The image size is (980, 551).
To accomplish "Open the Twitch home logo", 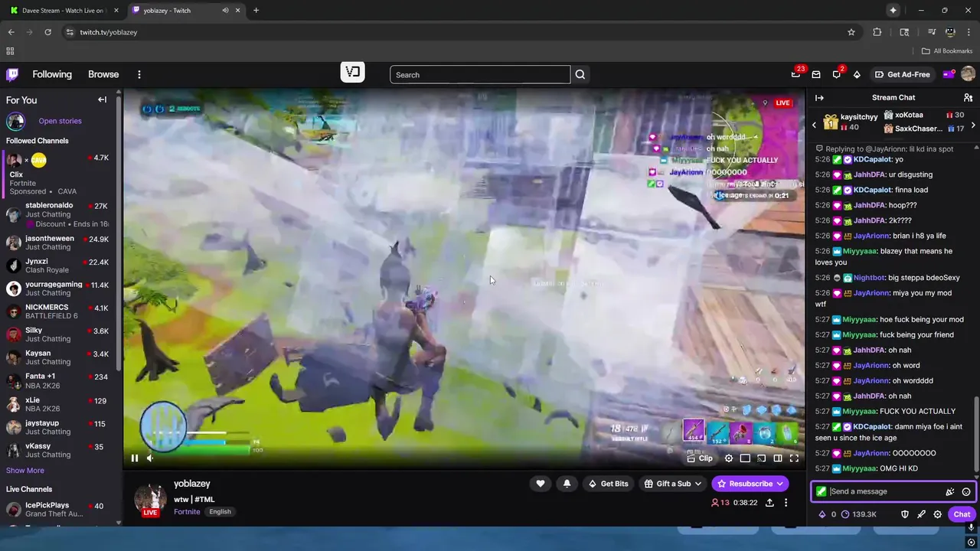I will coord(12,74).
